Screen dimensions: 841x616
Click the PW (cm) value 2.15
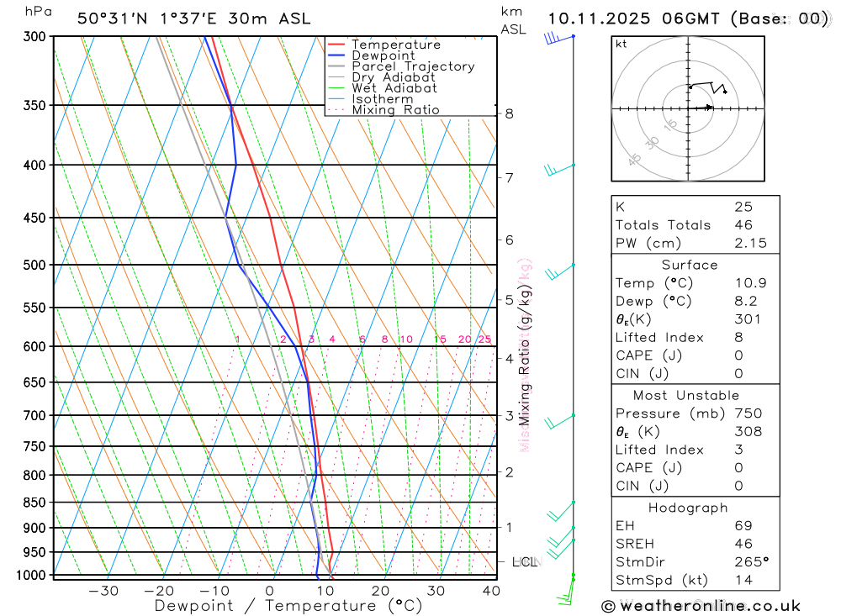(751, 244)
